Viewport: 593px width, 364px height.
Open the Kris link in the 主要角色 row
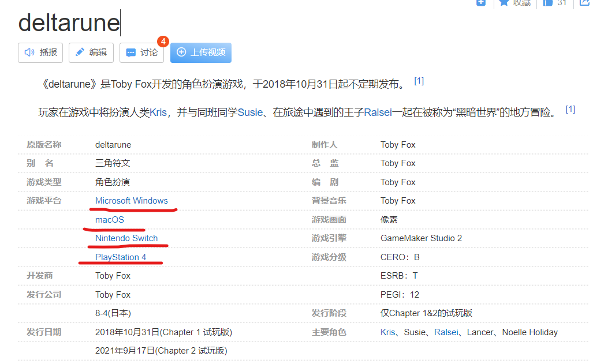pyautogui.click(x=388, y=332)
